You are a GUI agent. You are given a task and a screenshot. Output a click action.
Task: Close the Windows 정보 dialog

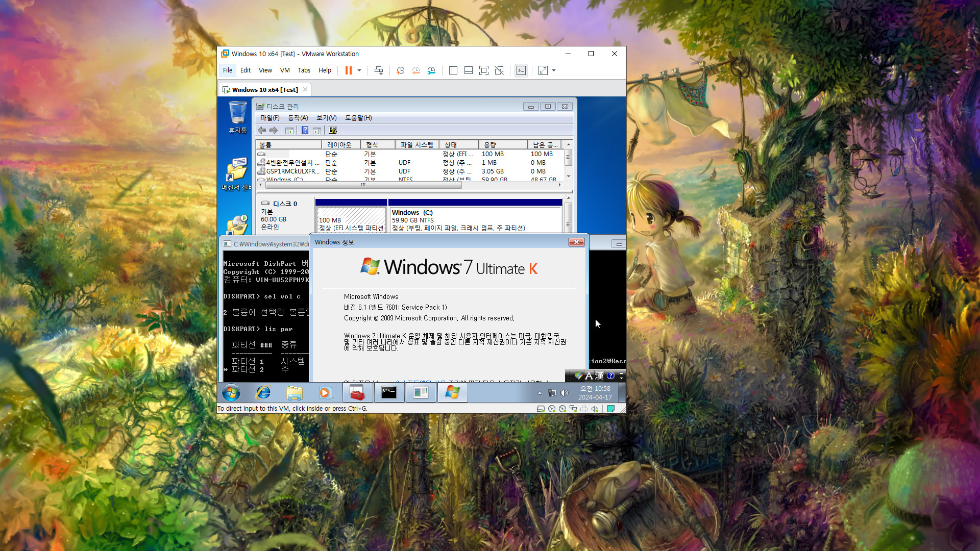coord(576,242)
